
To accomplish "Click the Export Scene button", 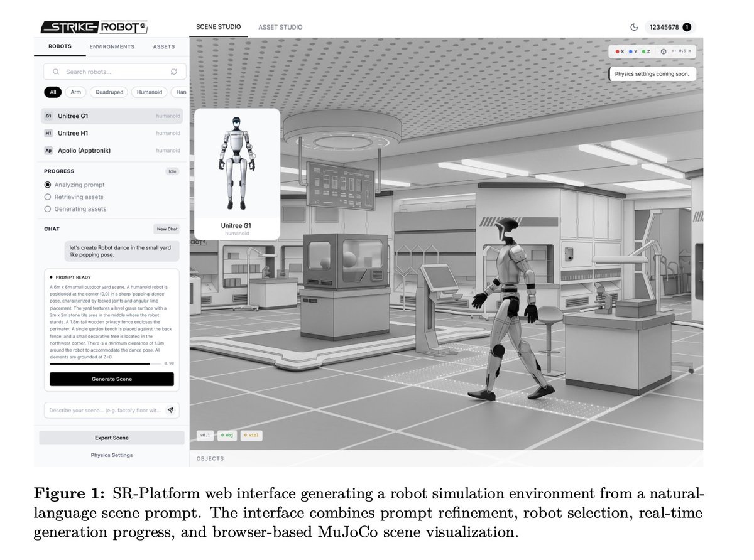I will click(x=112, y=438).
